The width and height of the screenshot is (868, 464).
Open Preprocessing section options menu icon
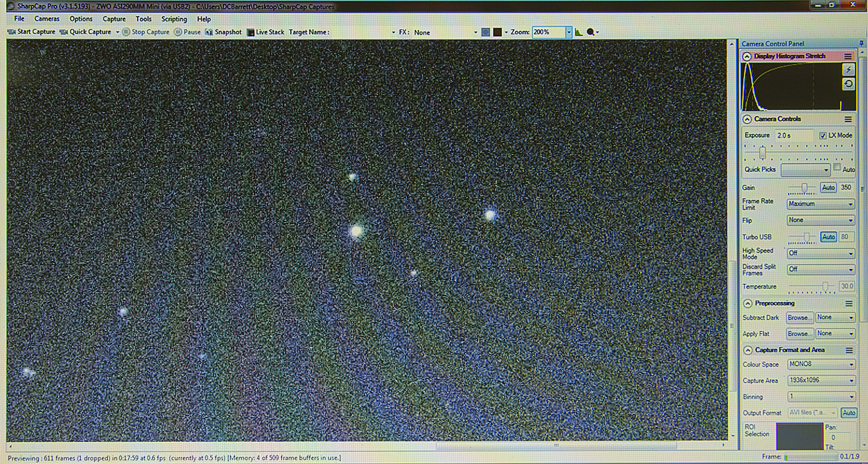pos(849,303)
